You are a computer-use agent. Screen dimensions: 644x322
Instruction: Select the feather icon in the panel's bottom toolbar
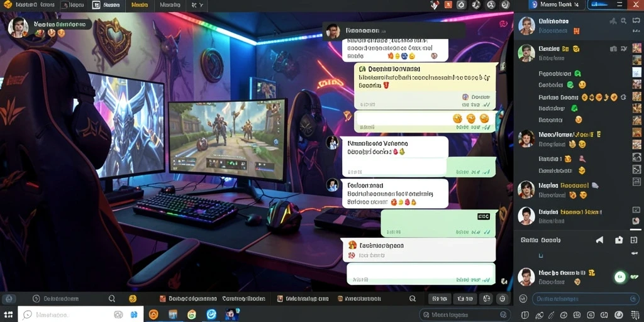click(x=540, y=315)
